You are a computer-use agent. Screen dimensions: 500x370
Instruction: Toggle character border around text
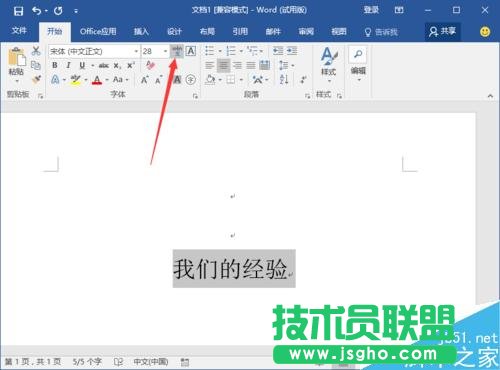click(191, 51)
